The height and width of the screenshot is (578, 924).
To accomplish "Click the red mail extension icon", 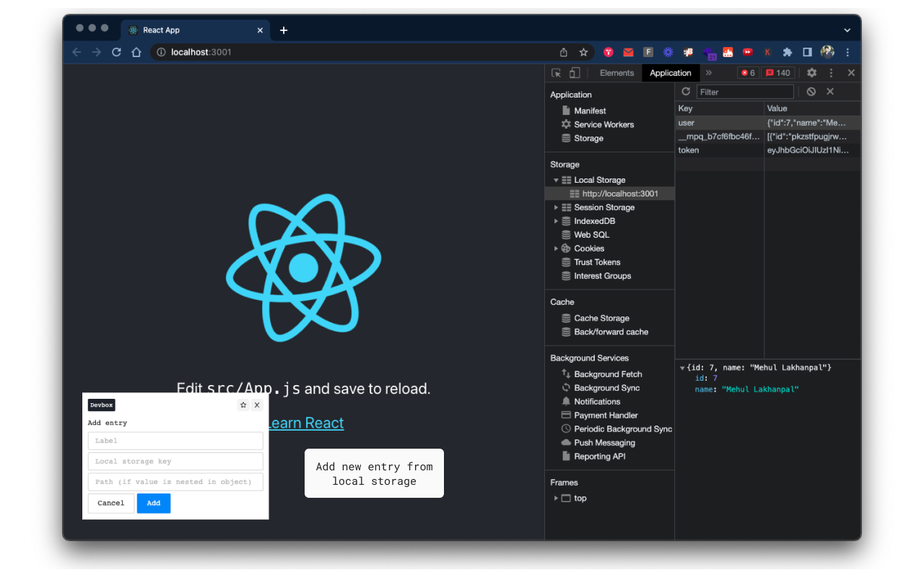I will pyautogui.click(x=628, y=52).
